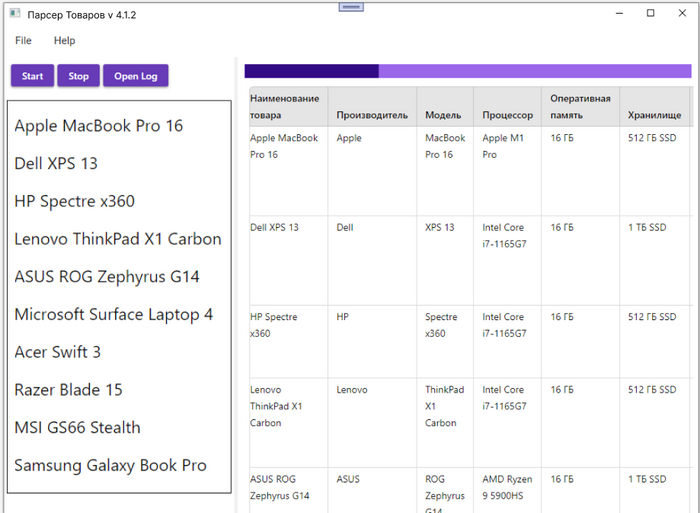Select Microsoft Surface Laptop 4 item
The width and height of the screenshot is (700, 513).
113,315
